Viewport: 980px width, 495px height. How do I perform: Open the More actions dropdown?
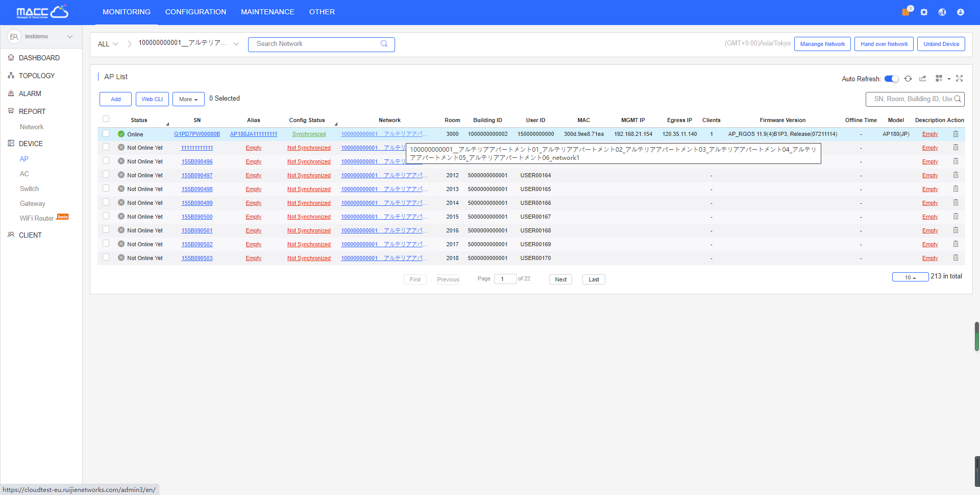(x=188, y=99)
